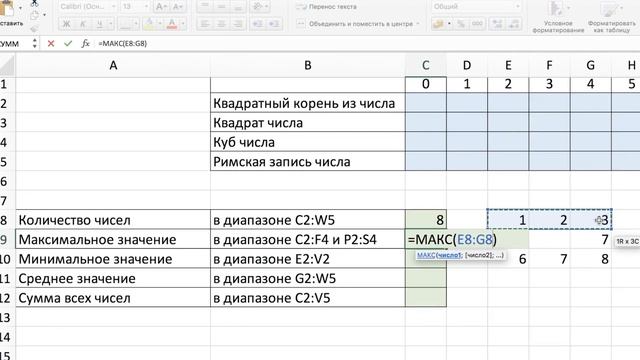
Task: Increase decimal places
Action: point(497,24)
